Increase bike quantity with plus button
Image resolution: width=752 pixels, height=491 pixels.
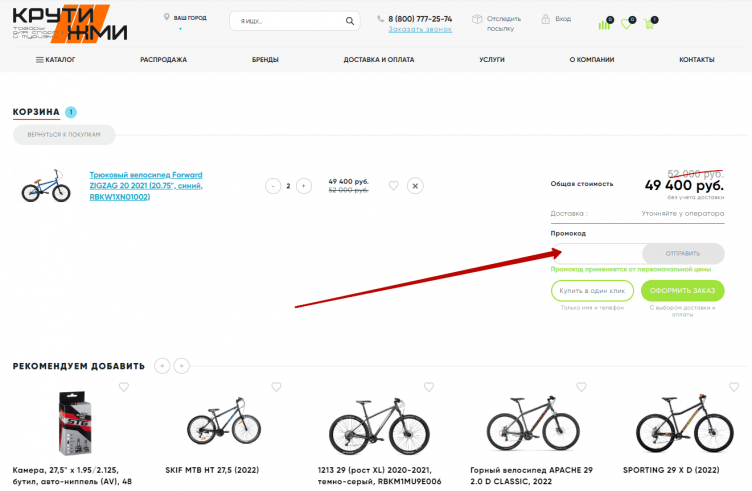tap(304, 185)
